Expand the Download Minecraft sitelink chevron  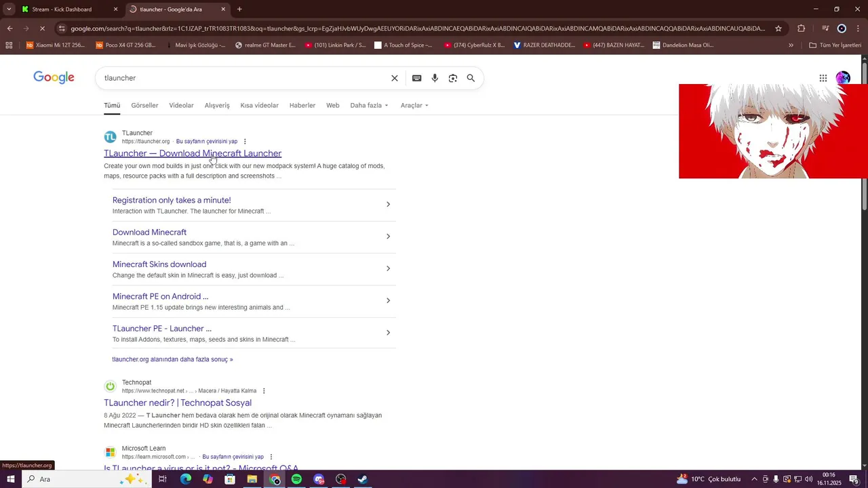point(388,237)
